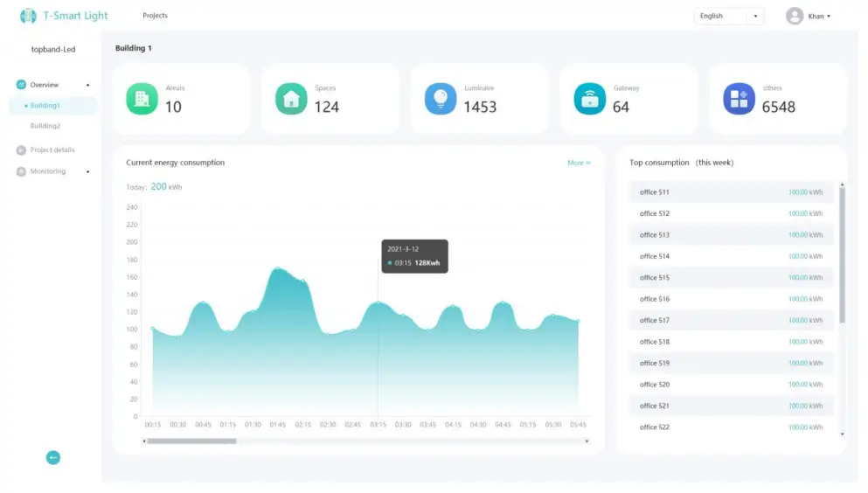The image size is (868, 493).
Task: Click the 05:45 chart data point
Action: tap(578, 321)
